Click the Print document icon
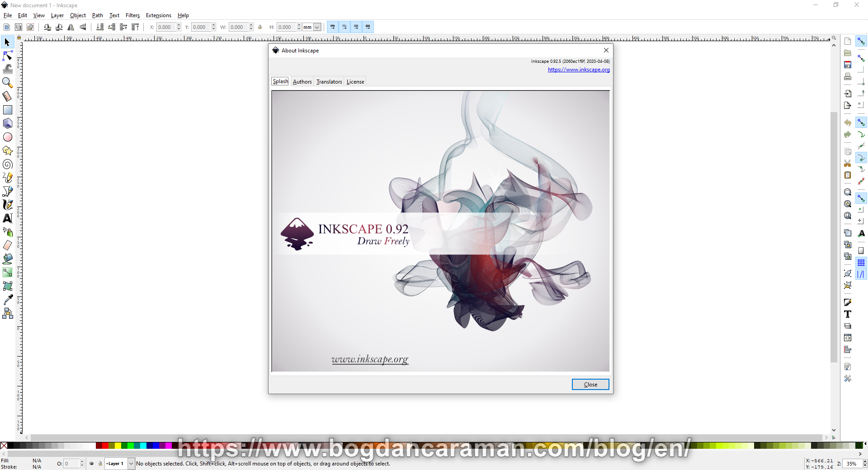 [x=848, y=77]
